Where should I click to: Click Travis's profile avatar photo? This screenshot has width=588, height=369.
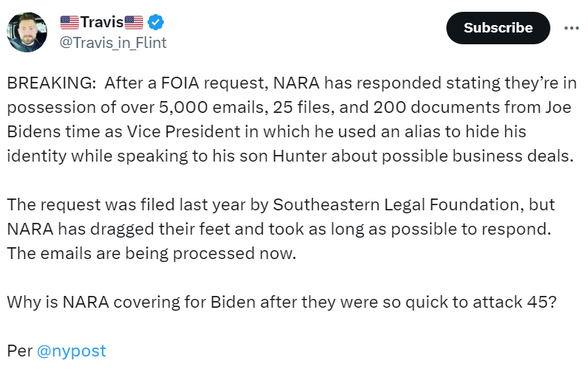pyautogui.click(x=27, y=32)
